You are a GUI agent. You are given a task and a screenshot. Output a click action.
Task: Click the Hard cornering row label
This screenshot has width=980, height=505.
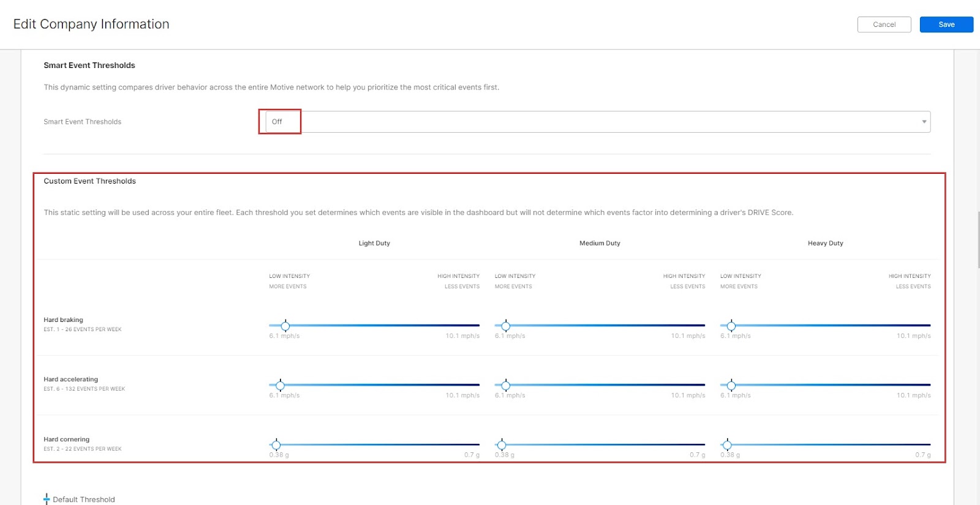(x=66, y=440)
